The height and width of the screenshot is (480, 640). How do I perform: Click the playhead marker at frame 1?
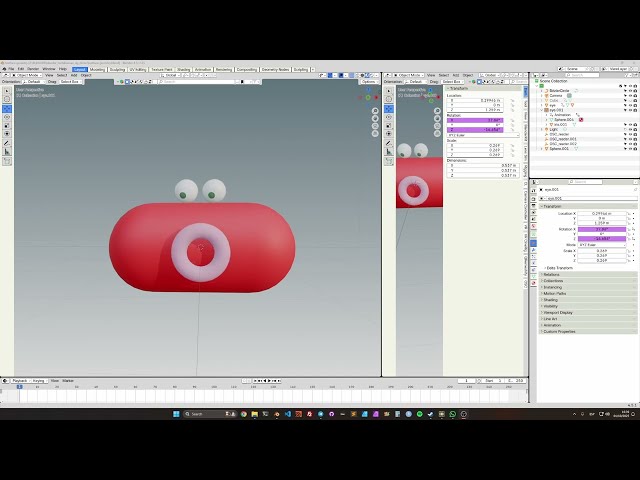coord(19,387)
